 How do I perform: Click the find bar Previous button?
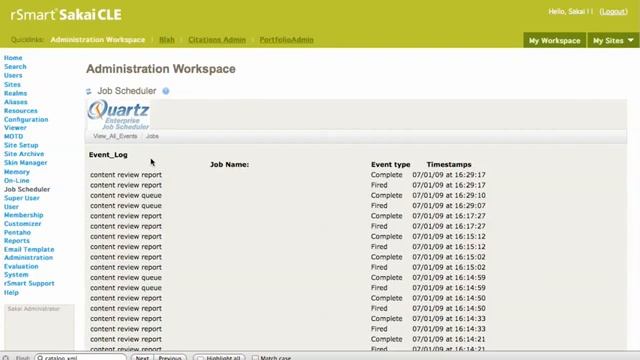tap(170, 358)
